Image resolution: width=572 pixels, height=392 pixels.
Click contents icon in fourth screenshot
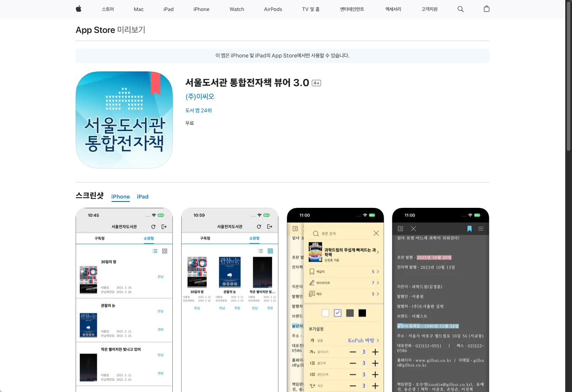(x=400, y=229)
